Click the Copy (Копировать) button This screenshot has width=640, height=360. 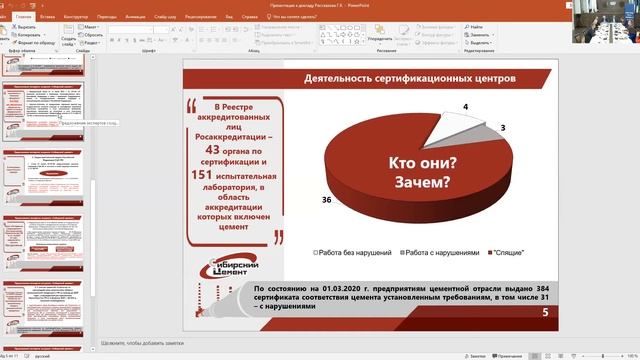click(26, 35)
